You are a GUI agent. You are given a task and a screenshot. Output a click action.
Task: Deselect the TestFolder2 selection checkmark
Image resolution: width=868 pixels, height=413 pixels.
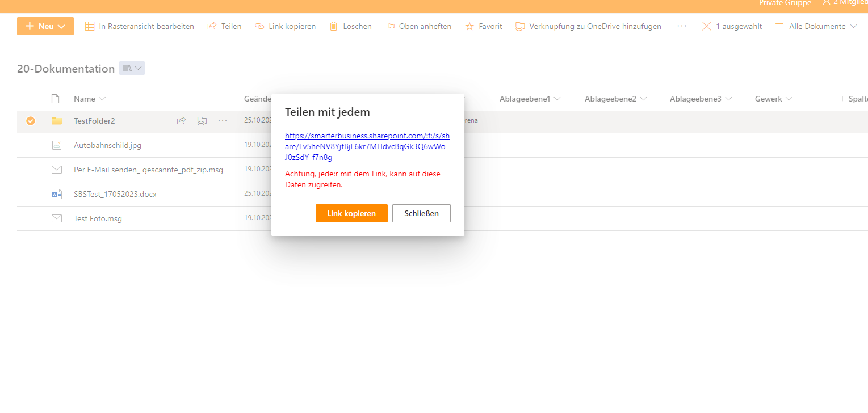[30, 120]
